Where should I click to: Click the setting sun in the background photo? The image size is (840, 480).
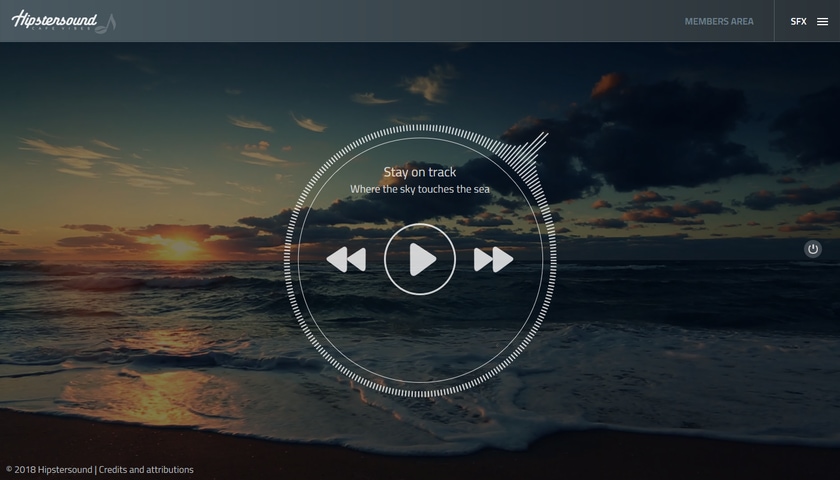coord(179,245)
